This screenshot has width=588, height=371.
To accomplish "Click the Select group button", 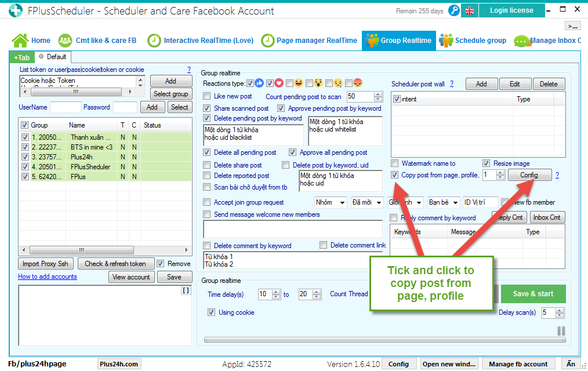I will click(x=171, y=94).
